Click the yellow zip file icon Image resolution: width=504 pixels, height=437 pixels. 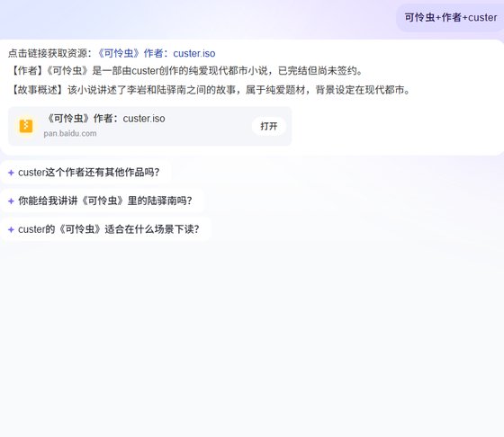[26, 126]
